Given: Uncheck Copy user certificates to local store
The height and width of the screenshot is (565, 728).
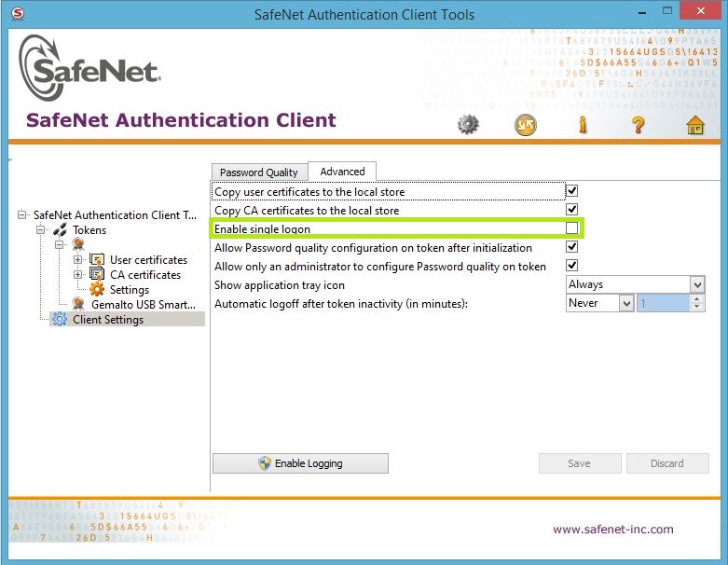Looking at the screenshot, I should 572,191.
